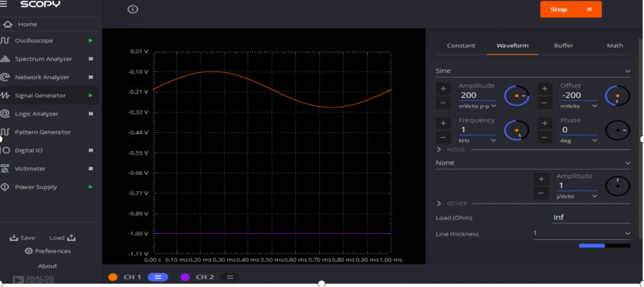Select the Logic Analyzer icon

tap(5, 114)
